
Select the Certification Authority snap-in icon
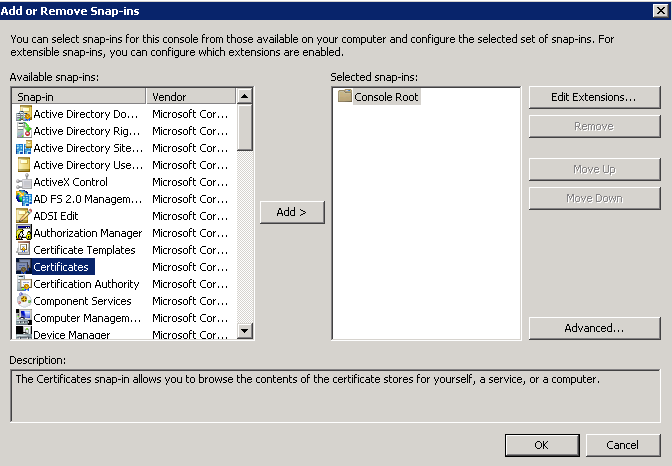[x=24, y=284]
